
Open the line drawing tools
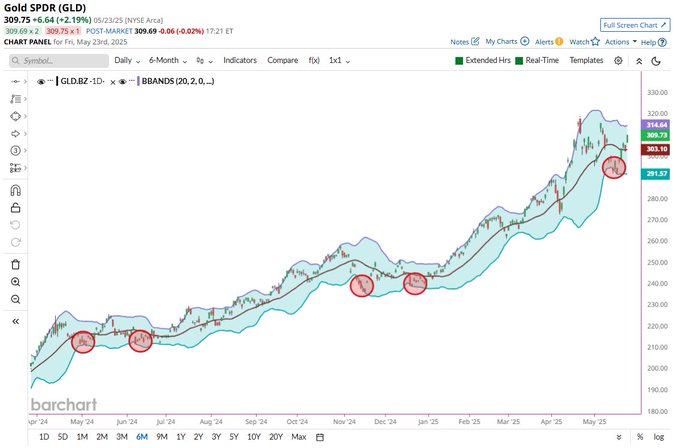click(16, 99)
